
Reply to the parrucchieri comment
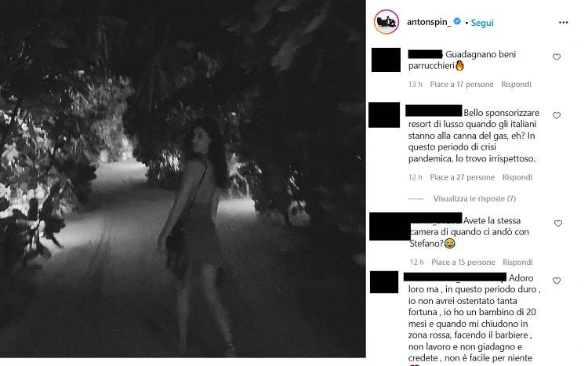point(516,85)
